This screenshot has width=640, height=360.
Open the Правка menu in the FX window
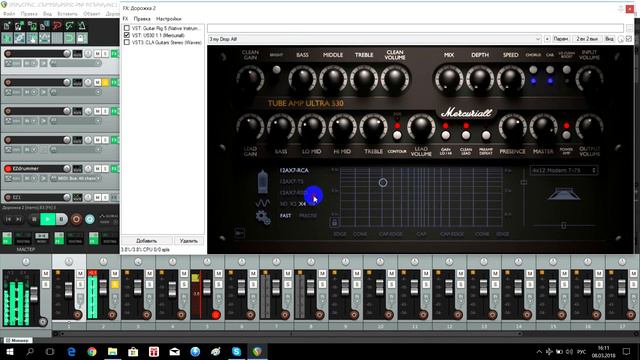pos(142,19)
